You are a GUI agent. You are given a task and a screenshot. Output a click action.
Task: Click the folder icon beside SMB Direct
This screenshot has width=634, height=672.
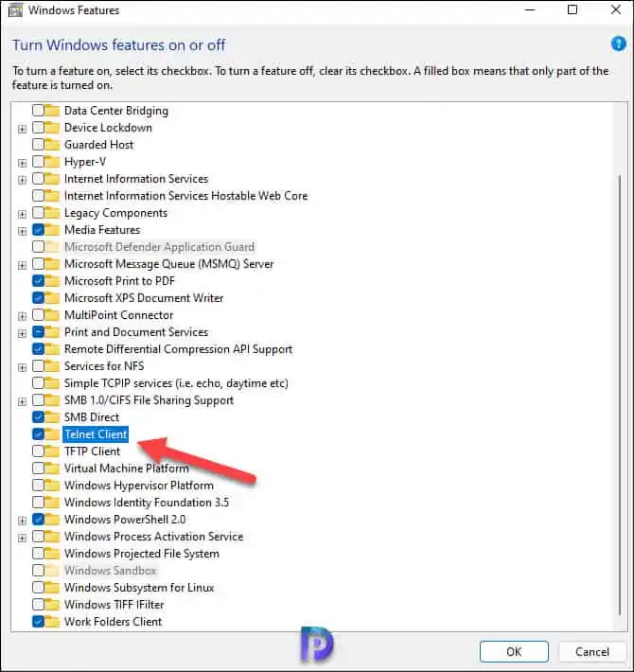point(52,417)
